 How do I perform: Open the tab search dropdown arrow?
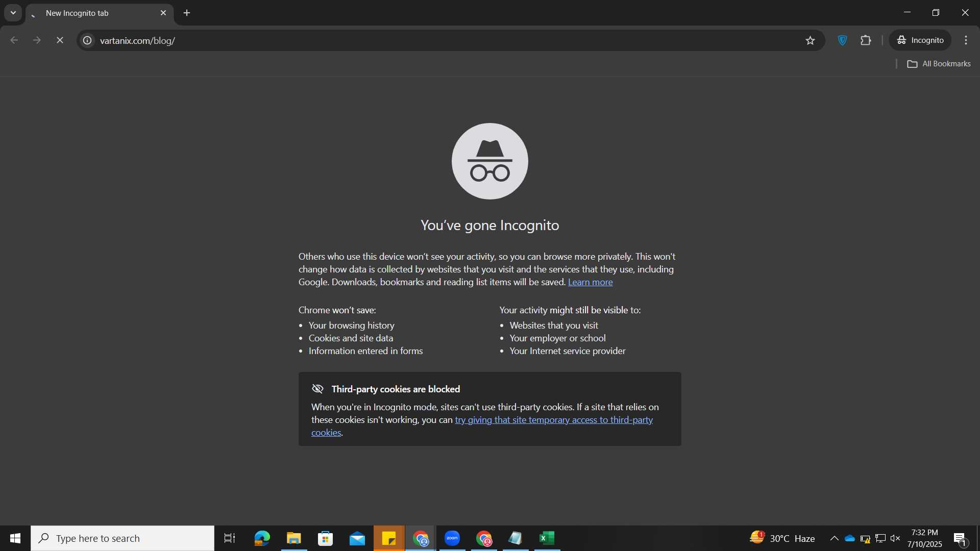13,13
